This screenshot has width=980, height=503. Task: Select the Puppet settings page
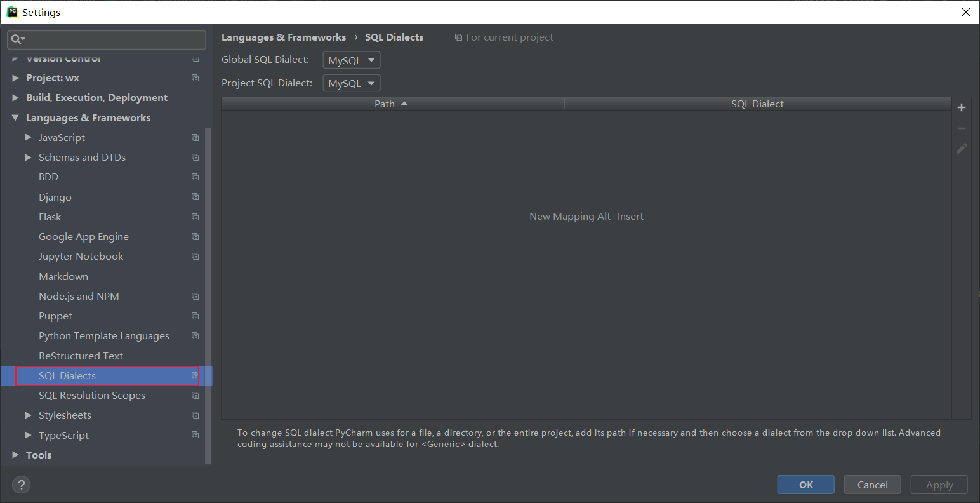(x=56, y=316)
